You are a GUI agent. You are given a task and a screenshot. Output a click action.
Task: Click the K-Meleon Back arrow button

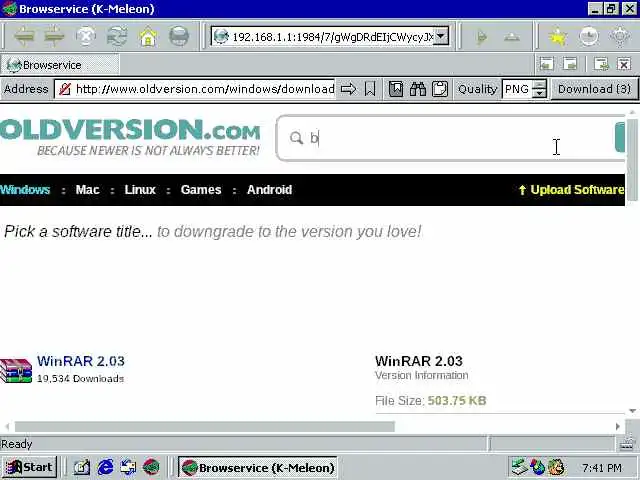pyautogui.click(x=24, y=37)
